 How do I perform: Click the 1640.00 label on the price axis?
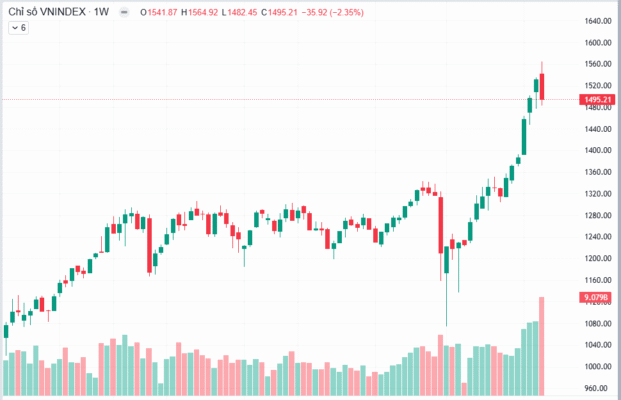coord(597,22)
